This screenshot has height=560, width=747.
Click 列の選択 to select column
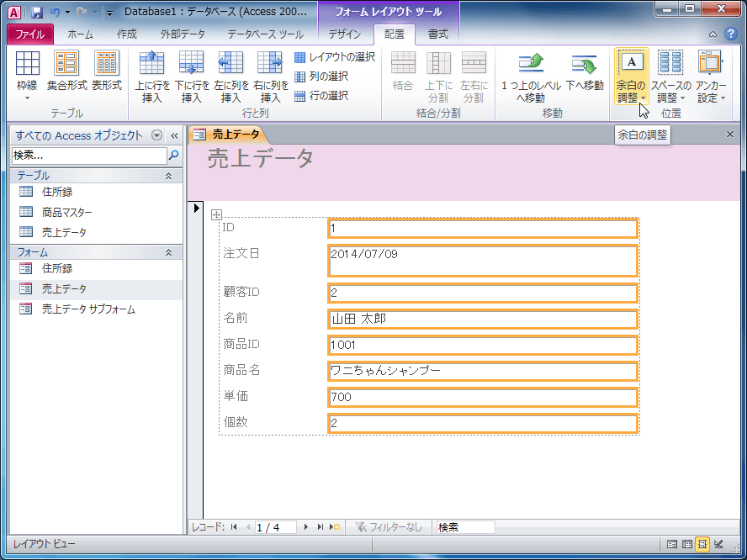point(321,77)
